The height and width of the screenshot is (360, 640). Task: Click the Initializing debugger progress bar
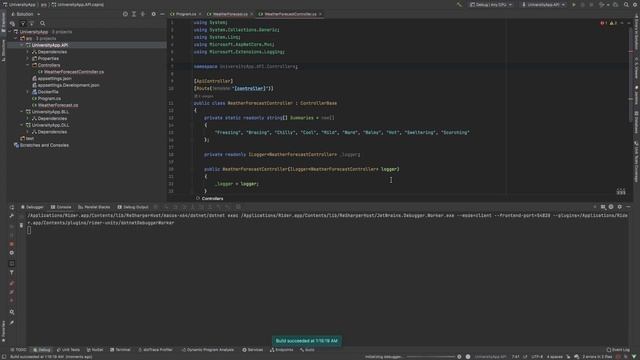click(431, 357)
